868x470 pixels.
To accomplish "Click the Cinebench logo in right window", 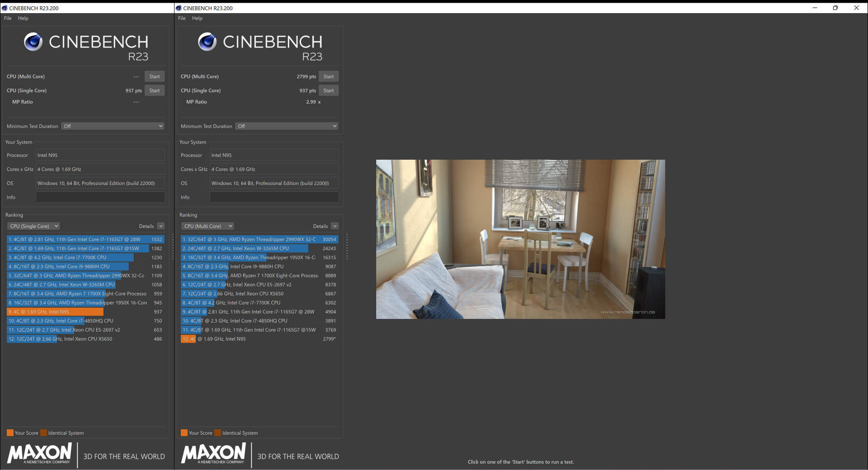I will [x=207, y=42].
